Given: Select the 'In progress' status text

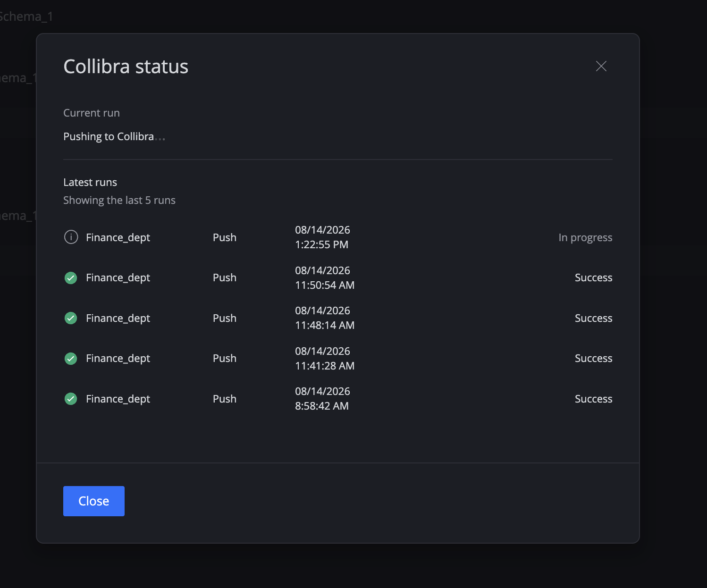Looking at the screenshot, I should pos(585,237).
